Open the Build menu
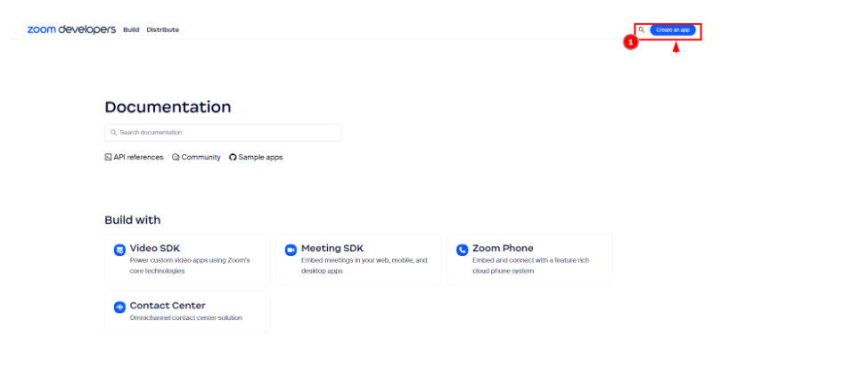 (131, 29)
